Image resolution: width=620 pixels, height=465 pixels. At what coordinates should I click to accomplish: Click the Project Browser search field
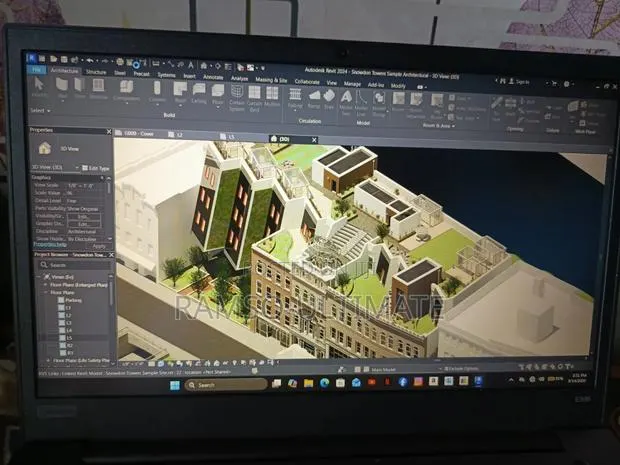pyautogui.click(x=74, y=265)
